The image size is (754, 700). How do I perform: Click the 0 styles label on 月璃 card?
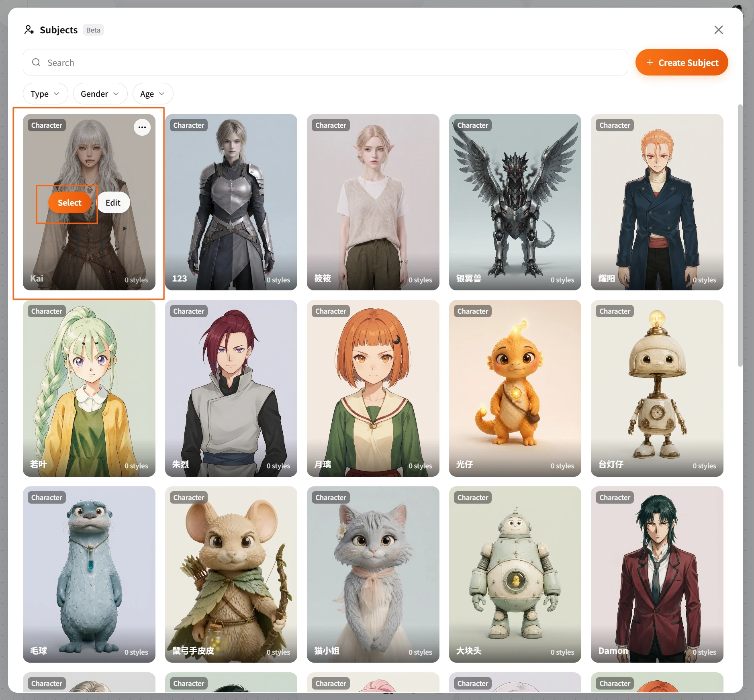(420, 466)
